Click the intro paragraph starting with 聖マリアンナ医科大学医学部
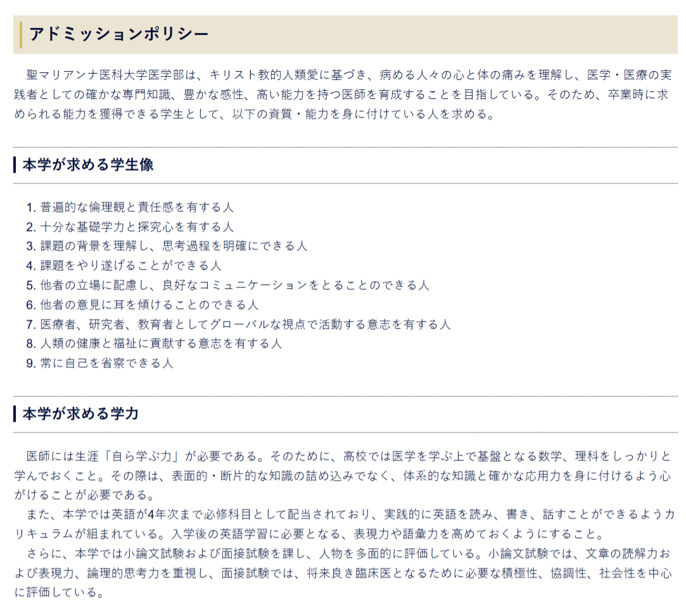The width and height of the screenshot is (686, 616). tap(342, 95)
